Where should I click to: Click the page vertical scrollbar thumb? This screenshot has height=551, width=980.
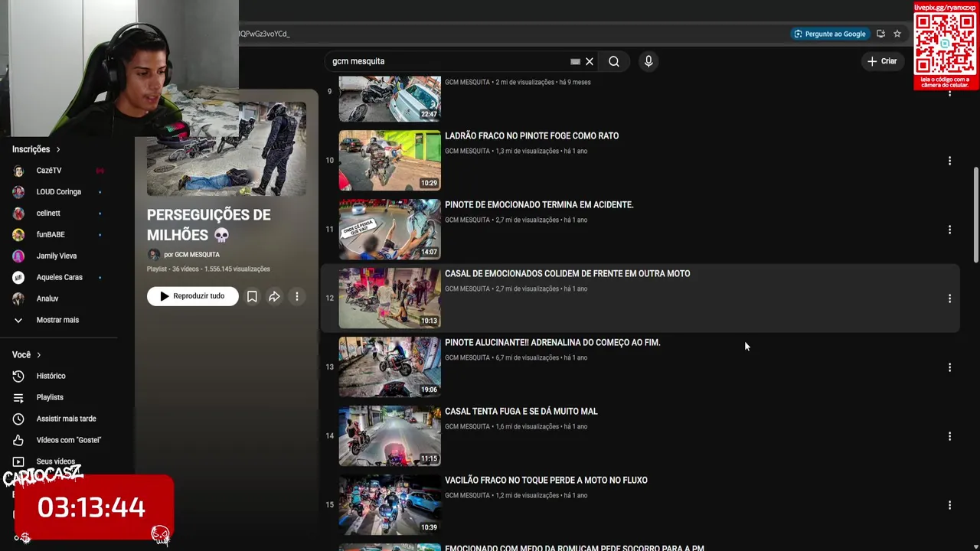975,214
